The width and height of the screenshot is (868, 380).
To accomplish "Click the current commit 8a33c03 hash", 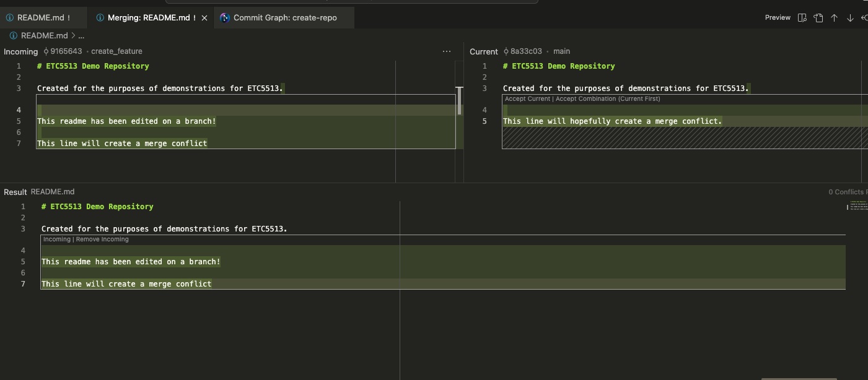I will (525, 51).
